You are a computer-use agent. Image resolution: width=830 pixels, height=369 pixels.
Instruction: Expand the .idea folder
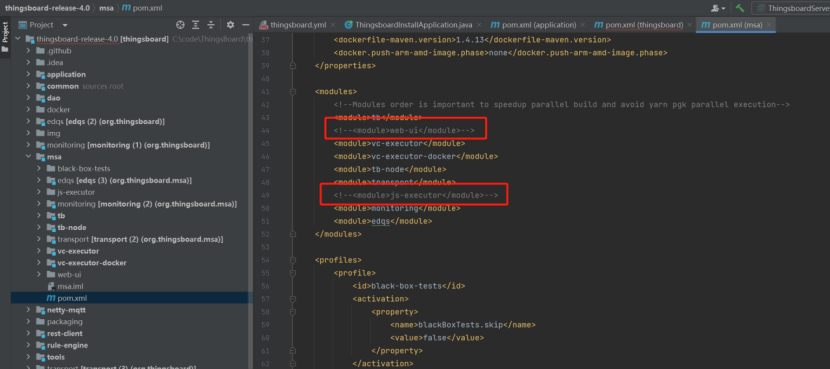29,62
